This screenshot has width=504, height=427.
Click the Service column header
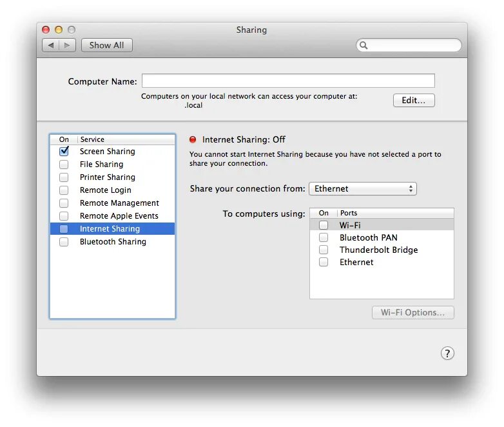click(126, 139)
